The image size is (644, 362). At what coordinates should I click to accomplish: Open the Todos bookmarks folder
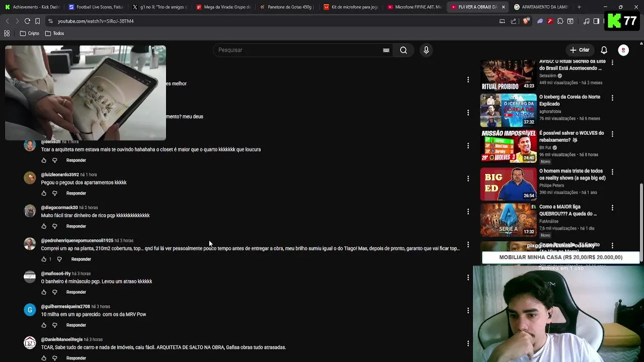coord(55,33)
